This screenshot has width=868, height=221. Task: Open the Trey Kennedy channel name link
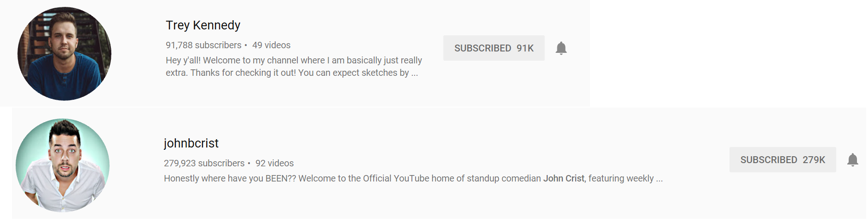click(x=203, y=25)
